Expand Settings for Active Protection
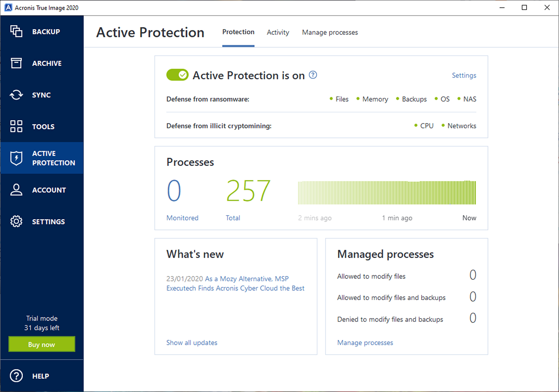The image size is (559, 392). click(x=464, y=76)
